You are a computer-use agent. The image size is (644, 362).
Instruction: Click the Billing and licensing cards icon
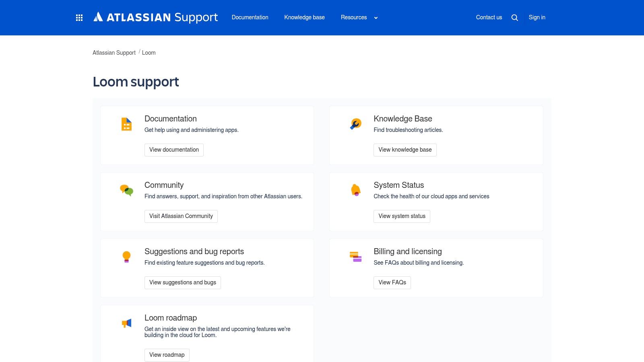(356, 256)
